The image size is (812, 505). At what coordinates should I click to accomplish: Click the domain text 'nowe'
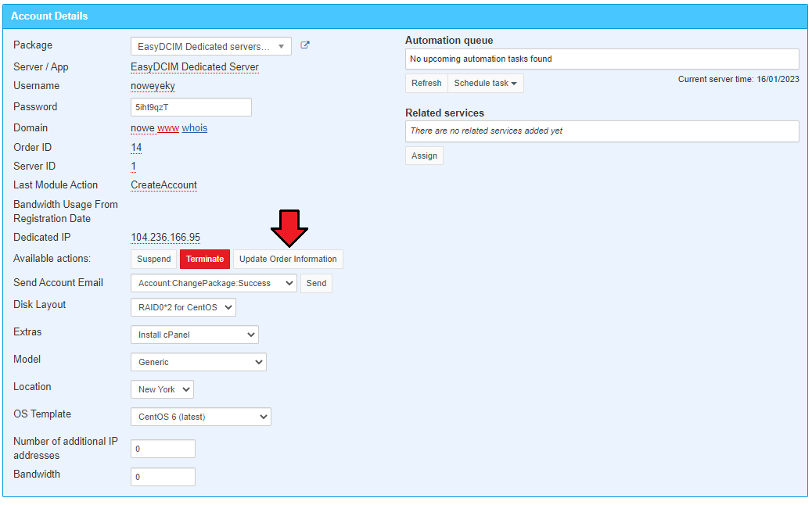point(142,128)
